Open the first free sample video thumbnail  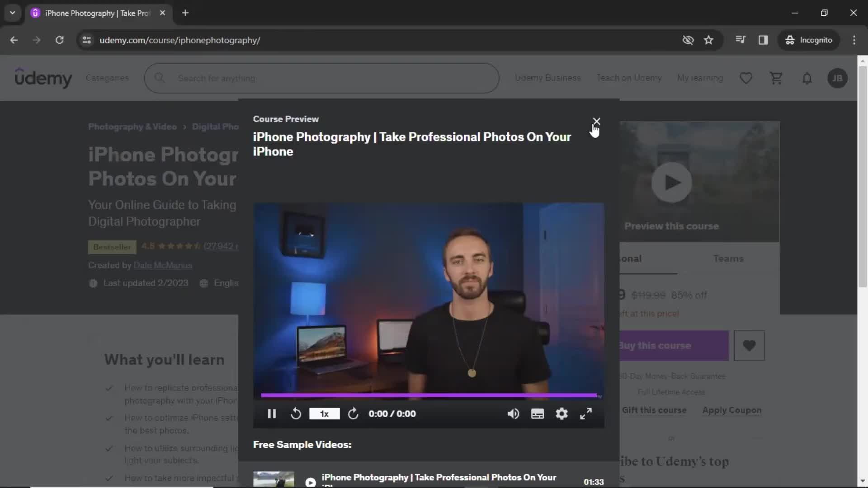tap(274, 479)
